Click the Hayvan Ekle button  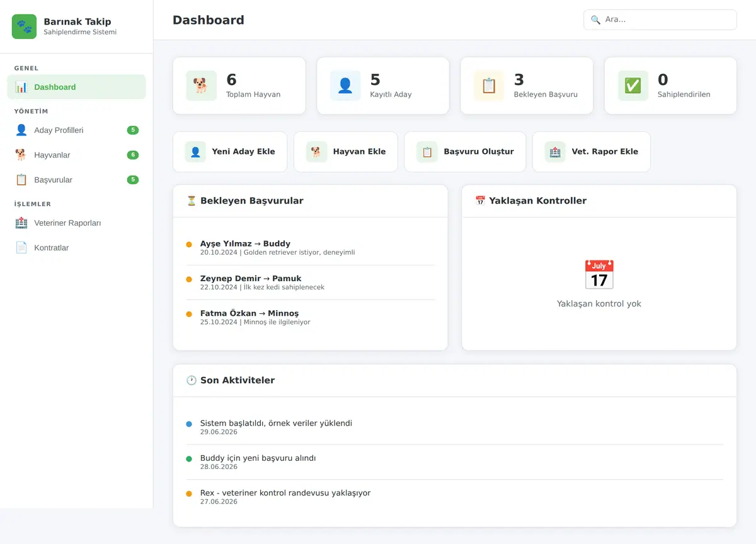(346, 152)
